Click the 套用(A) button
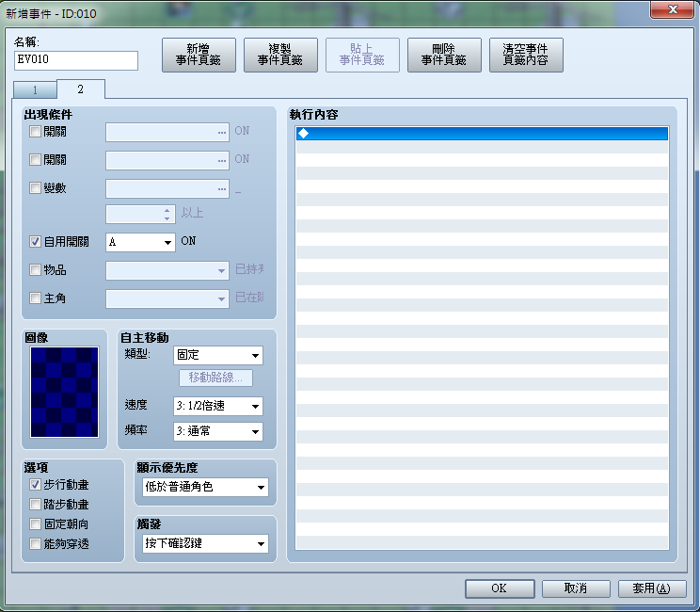700x612 pixels. tap(652, 588)
